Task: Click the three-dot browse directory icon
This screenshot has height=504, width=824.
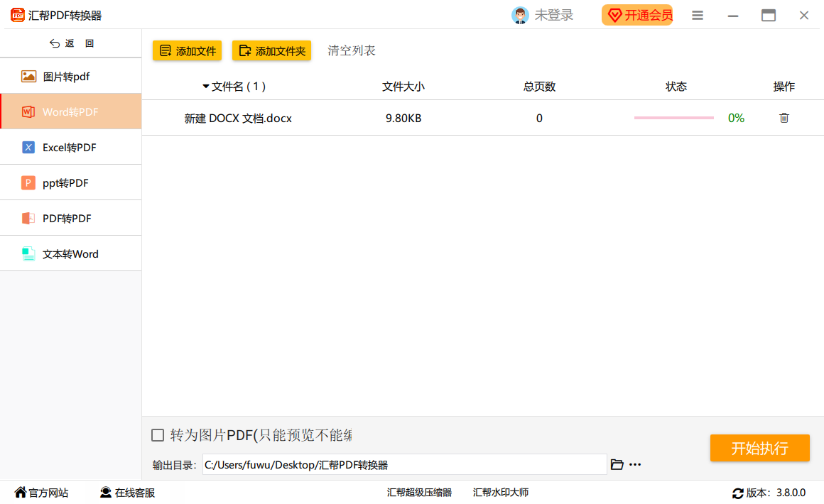Action: (x=635, y=465)
